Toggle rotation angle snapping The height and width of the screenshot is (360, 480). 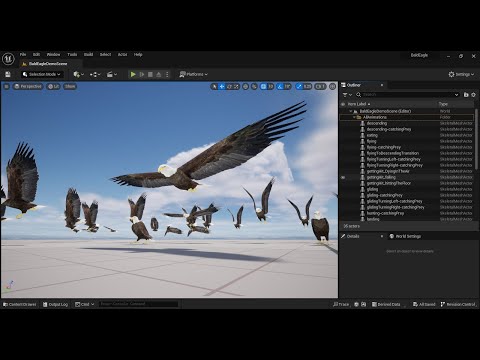(280, 86)
